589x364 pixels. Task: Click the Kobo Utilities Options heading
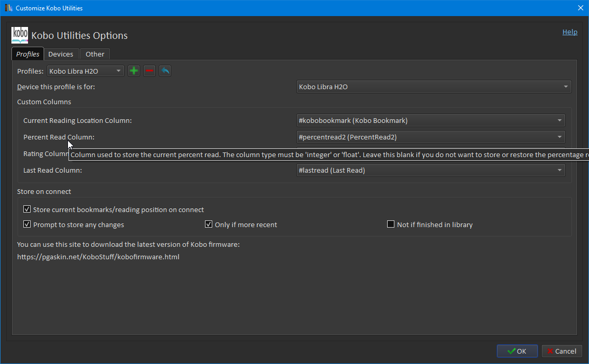(x=79, y=35)
